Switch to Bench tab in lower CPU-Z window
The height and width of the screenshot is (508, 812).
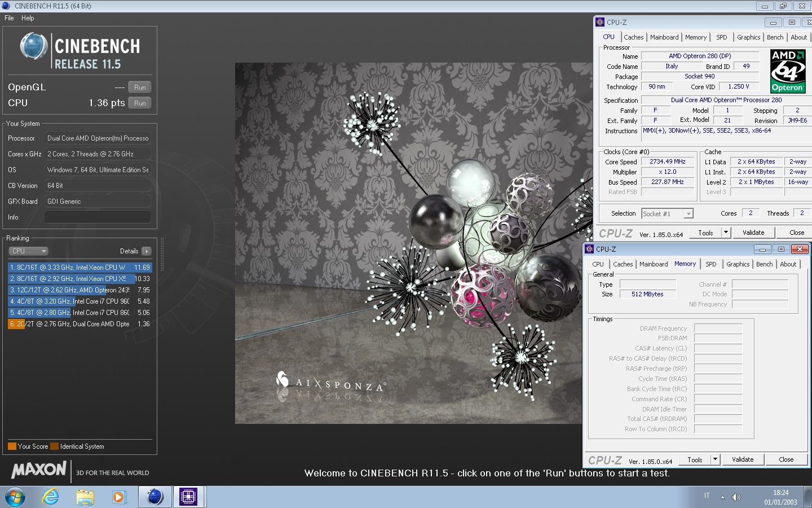coord(765,264)
